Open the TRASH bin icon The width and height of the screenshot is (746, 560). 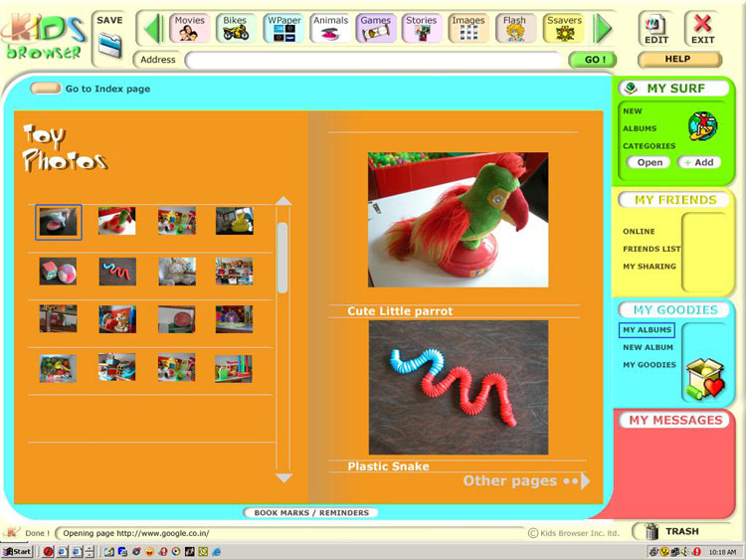click(x=652, y=531)
